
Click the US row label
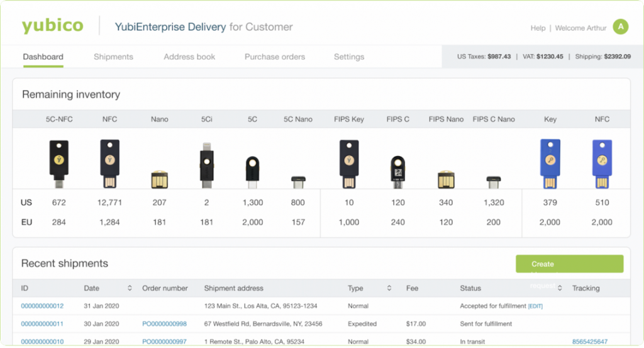tap(26, 203)
